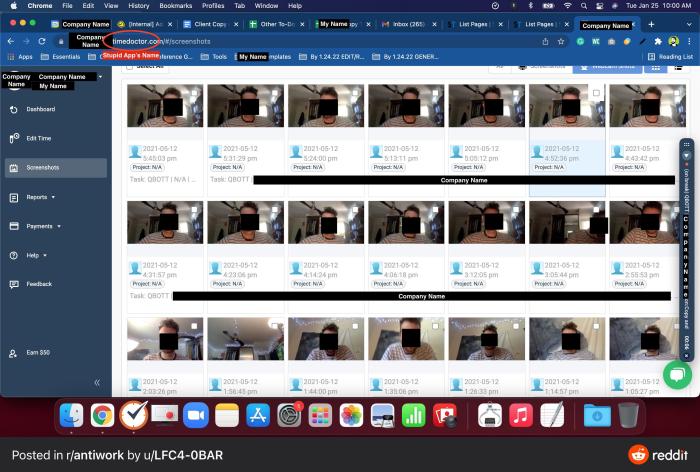Open the Chrome tab search chevron
Screen dimensions: 700x472
[689, 24]
